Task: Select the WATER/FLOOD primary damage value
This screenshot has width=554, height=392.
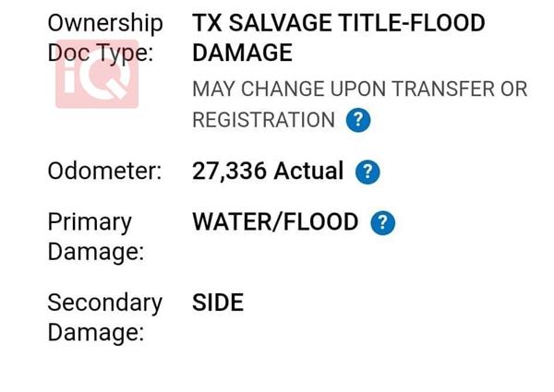Action: (275, 222)
